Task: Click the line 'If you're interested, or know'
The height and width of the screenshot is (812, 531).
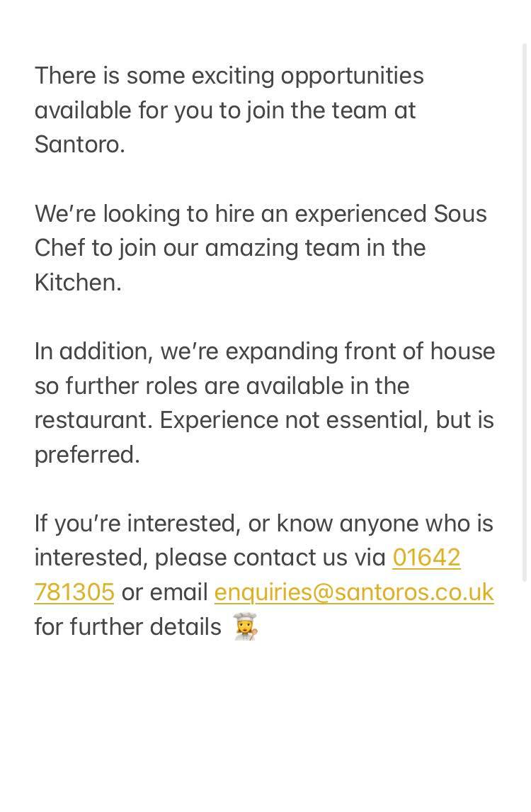Action: [x=263, y=524]
